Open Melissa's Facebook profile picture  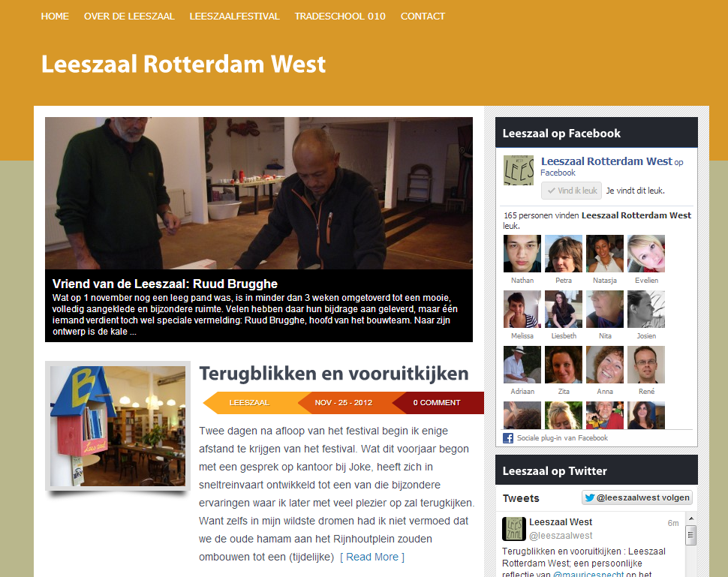pos(522,309)
